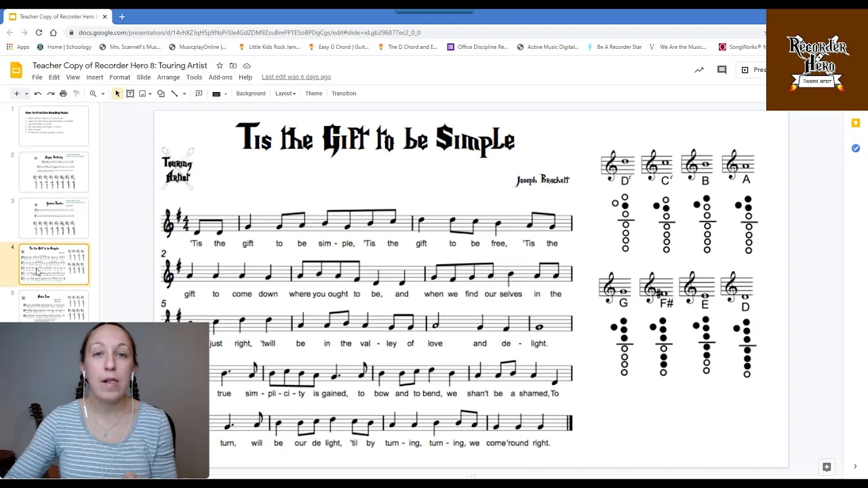This screenshot has width=868, height=488.
Task: Select slide 1 thumbnail in filmstrip
Action: (x=54, y=125)
